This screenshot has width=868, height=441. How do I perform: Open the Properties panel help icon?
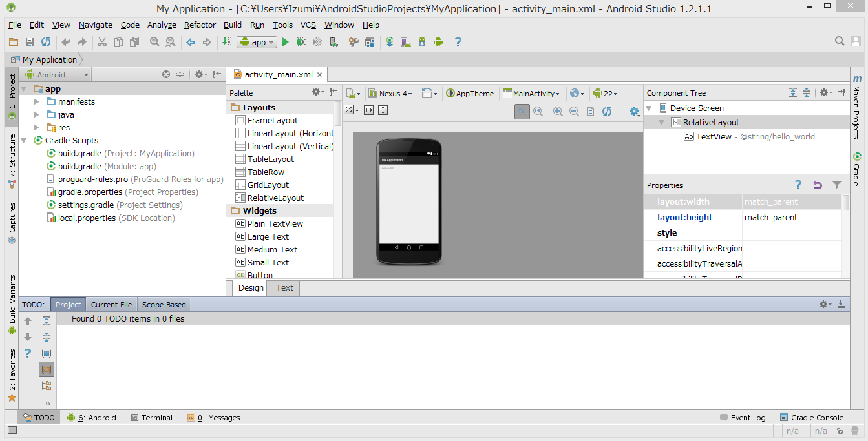click(798, 185)
